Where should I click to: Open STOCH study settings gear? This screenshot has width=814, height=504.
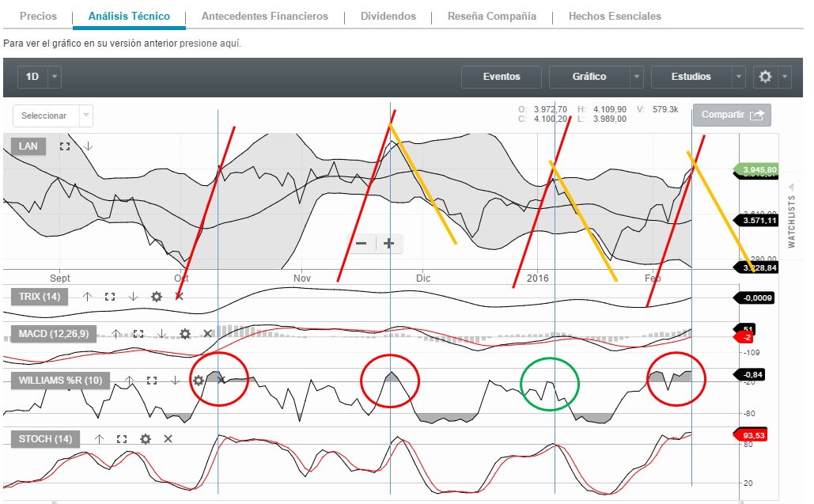click(x=146, y=439)
